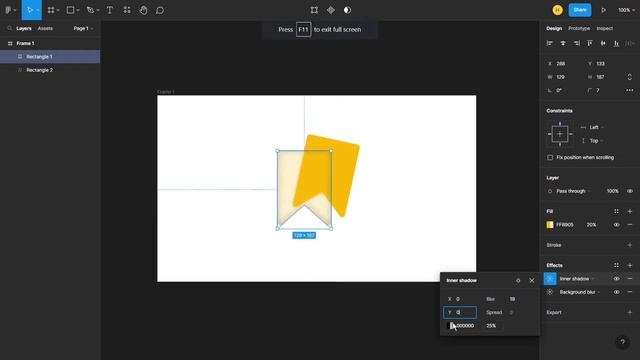This screenshot has height=360, width=640.
Task: Select the Text tool
Action: coord(110,10)
